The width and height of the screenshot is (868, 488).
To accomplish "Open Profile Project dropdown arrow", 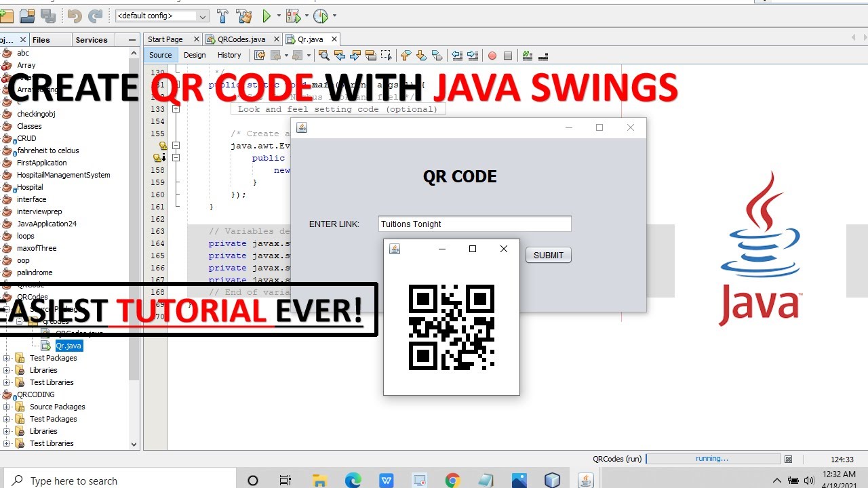I will tap(334, 16).
